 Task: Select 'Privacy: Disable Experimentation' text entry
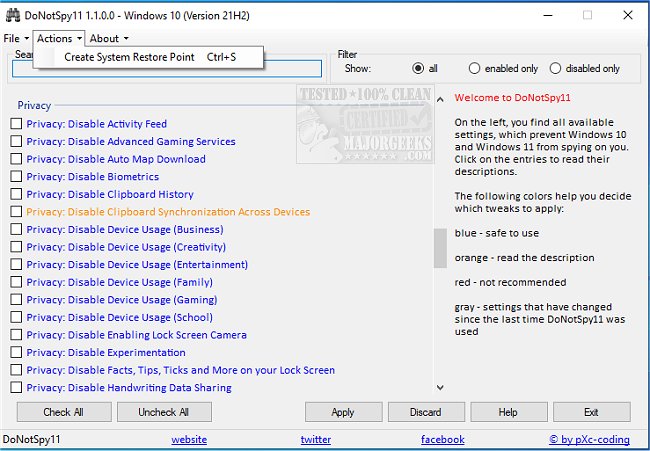coord(106,353)
